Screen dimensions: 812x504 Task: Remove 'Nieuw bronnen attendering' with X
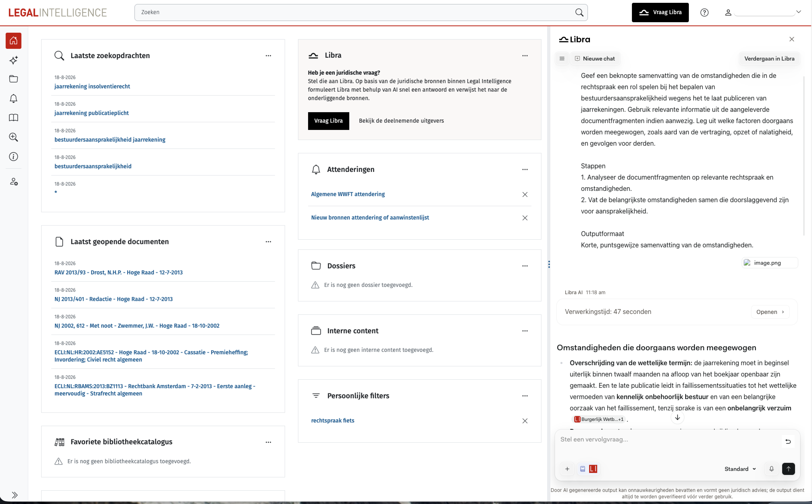point(525,218)
